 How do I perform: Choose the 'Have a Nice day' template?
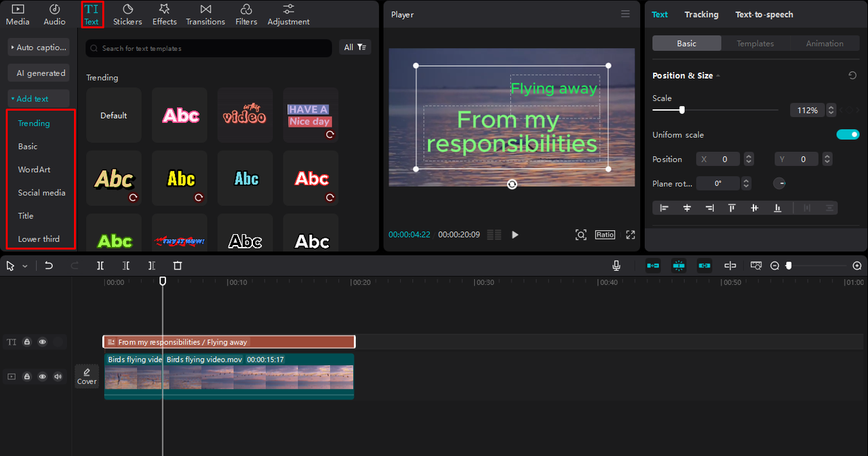point(311,115)
